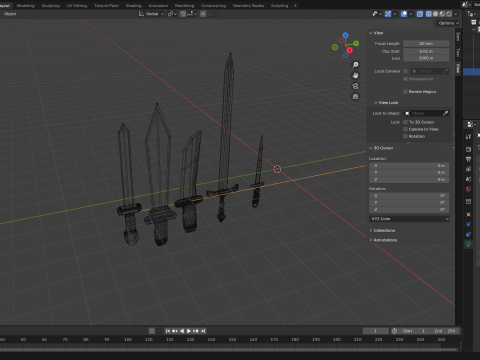
Task: Jump to timeline end frame button
Action: click(x=203, y=331)
